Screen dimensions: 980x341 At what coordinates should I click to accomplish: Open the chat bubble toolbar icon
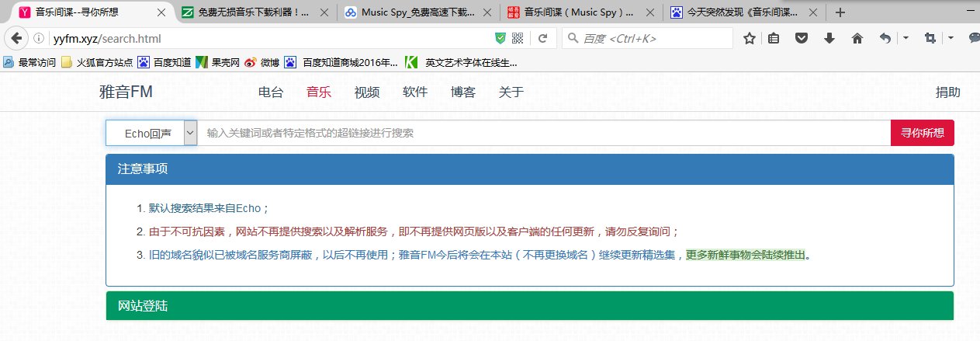tap(974, 38)
